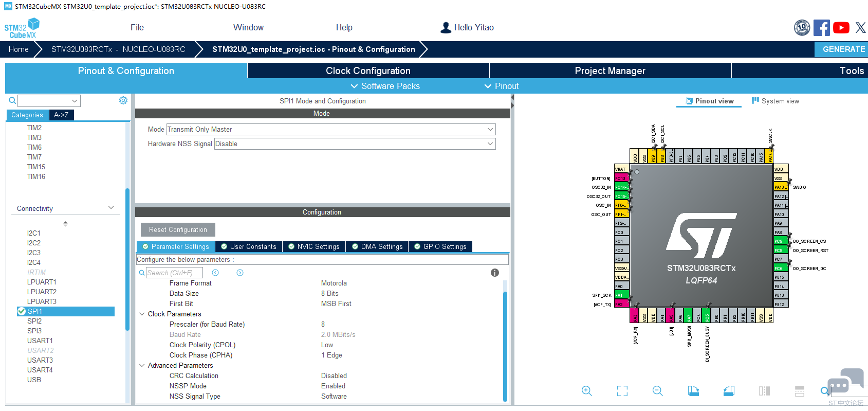Screen dimensions: 868x411
Task: Click the search magnifier above Categories
Action: tap(12, 101)
